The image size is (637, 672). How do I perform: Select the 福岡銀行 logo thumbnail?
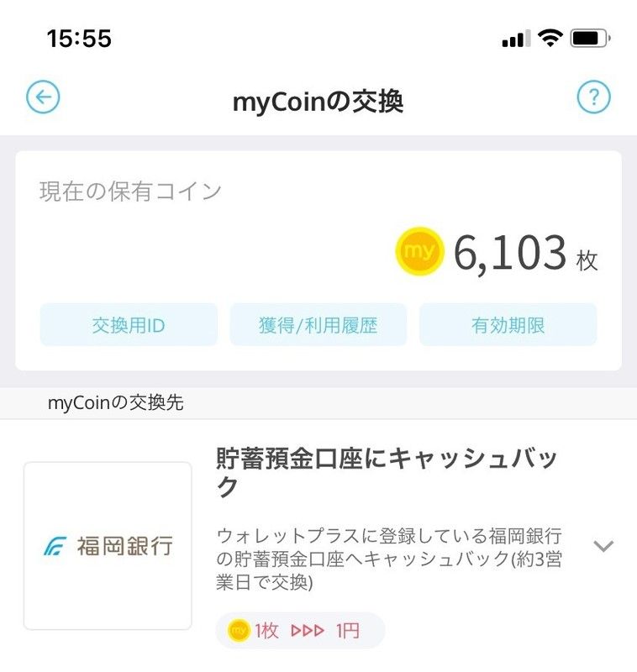pyautogui.click(x=108, y=546)
